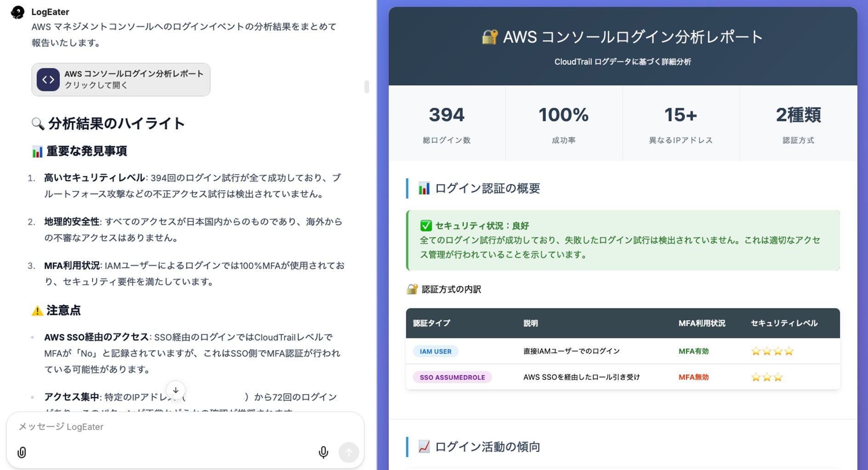Viewport: 868px width, 470px height.
Task: Click the 100% success rate statistic
Action: 564,115
